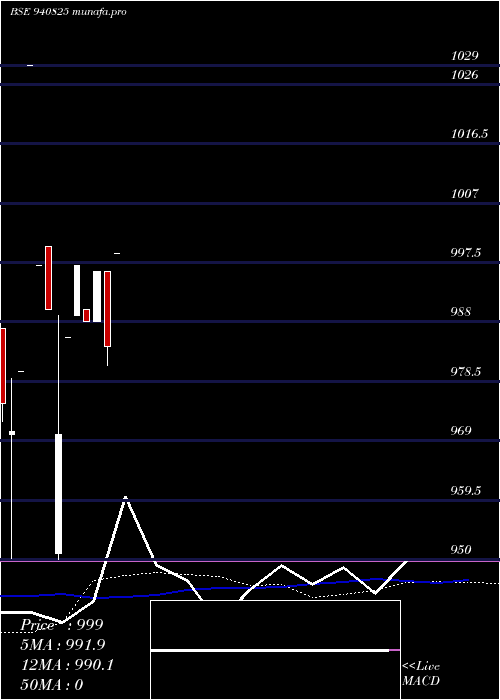Click the 1007 price axis label
The width and height of the screenshot is (500, 700).
464,193
